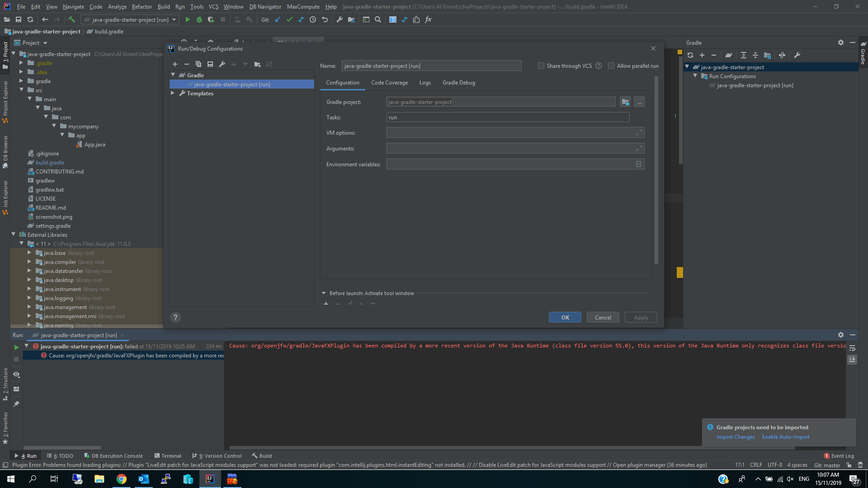Remove configuration with minus icon in dialog
The image size is (868, 488).
186,64
